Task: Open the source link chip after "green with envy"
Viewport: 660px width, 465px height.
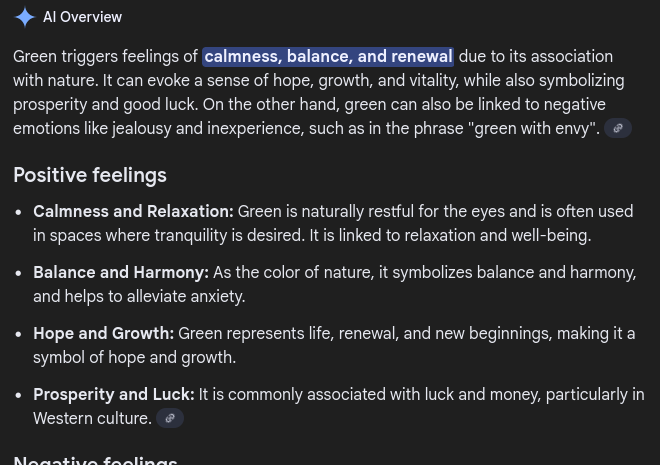Action: point(618,129)
